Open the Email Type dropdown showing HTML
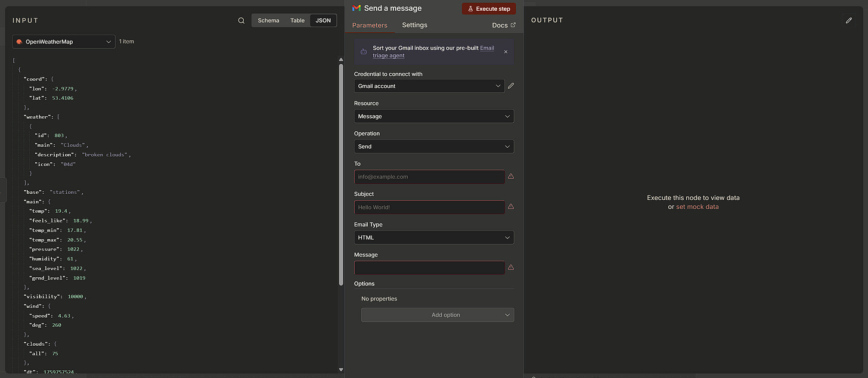Image resolution: width=868 pixels, height=378 pixels. click(434, 237)
